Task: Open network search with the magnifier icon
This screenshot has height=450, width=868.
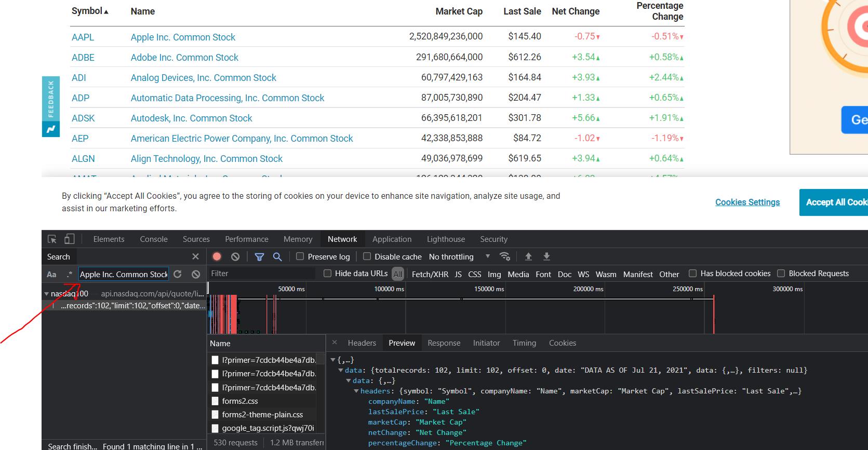Action: (x=277, y=256)
